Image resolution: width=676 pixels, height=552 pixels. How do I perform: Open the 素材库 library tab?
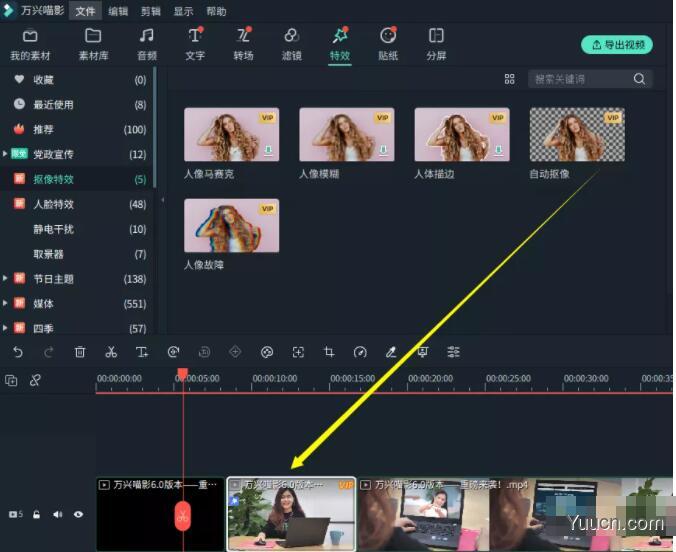(x=93, y=44)
